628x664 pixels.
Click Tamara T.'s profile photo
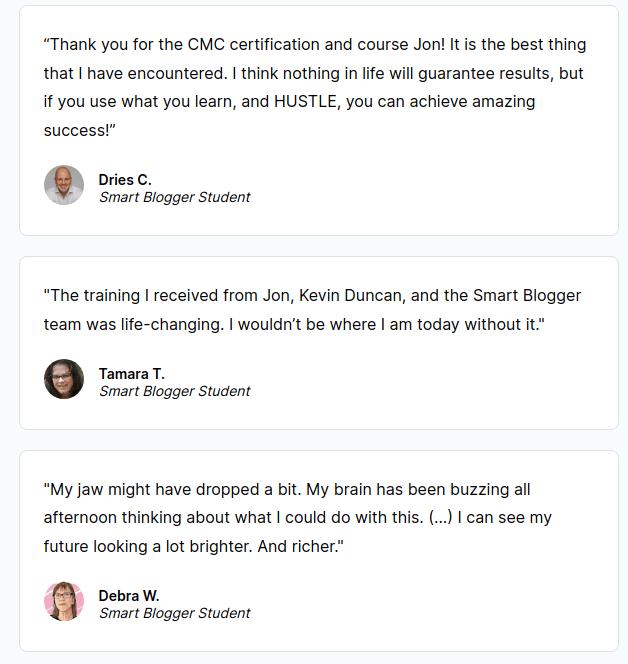[64, 380]
